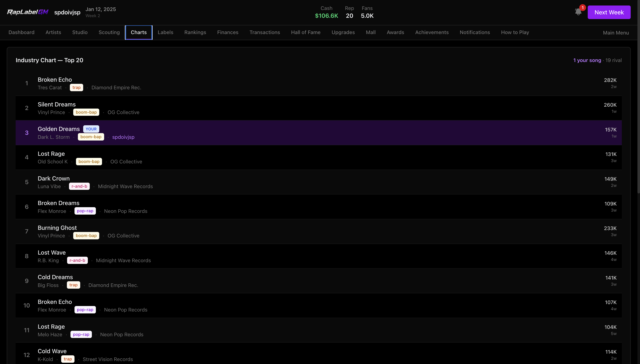The height and width of the screenshot is (364, 640).
Task: Open the Labels tab
Action: point(166,32)
